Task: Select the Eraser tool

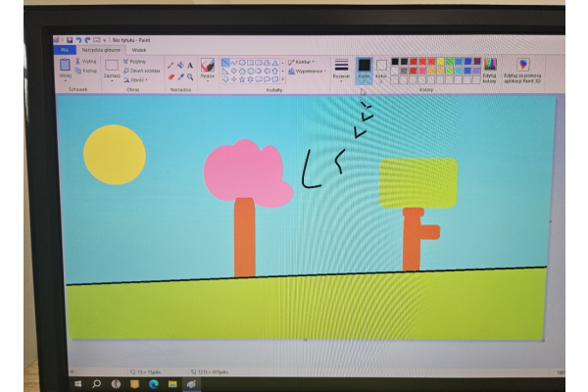Action: tap(171, 75)
